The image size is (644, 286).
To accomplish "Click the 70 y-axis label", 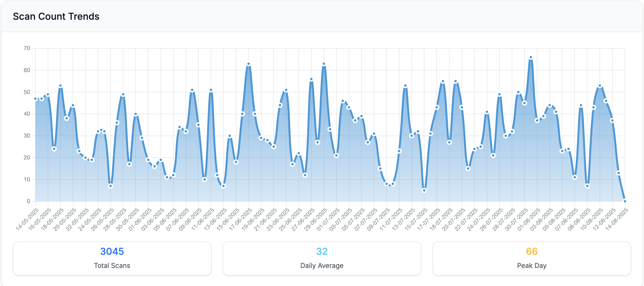I will coord(27,48).
